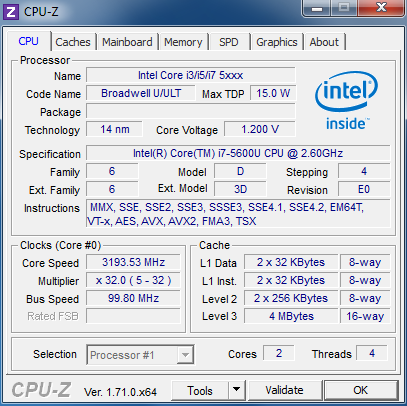Click the Core Speed value field
407x406 pixels.
click(133, 262)
